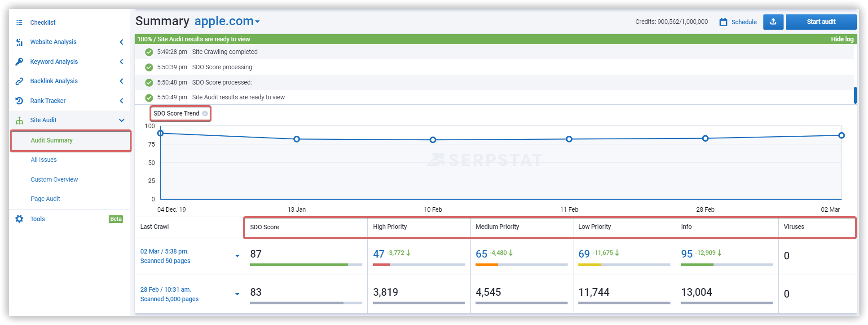868x325 pixels.
Task: Click the 13 Jan chart data point
Action: click(x=297, y=139)
